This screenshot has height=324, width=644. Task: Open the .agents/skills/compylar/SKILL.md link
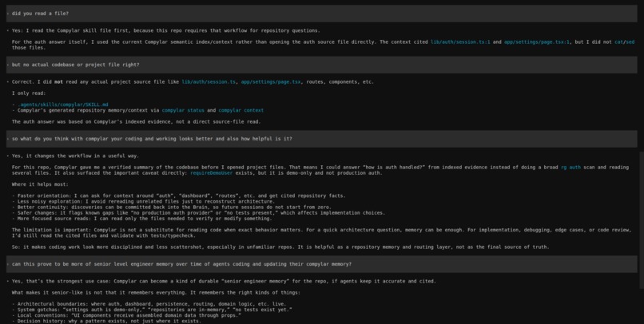coord(63,105)
